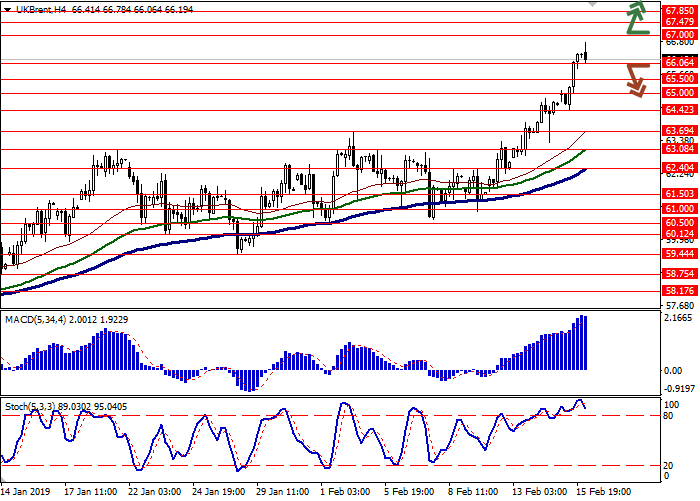Click the brown downward arrow marker
Screen dimensions: 700x501
(636, 79)
